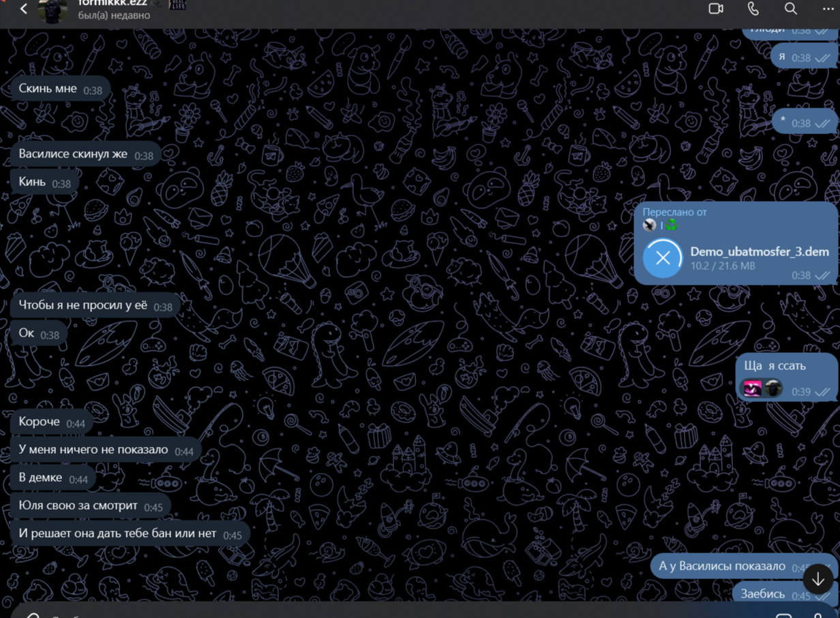
Task: Select the message "Скинь мне"
Action: tap(48, 89)
